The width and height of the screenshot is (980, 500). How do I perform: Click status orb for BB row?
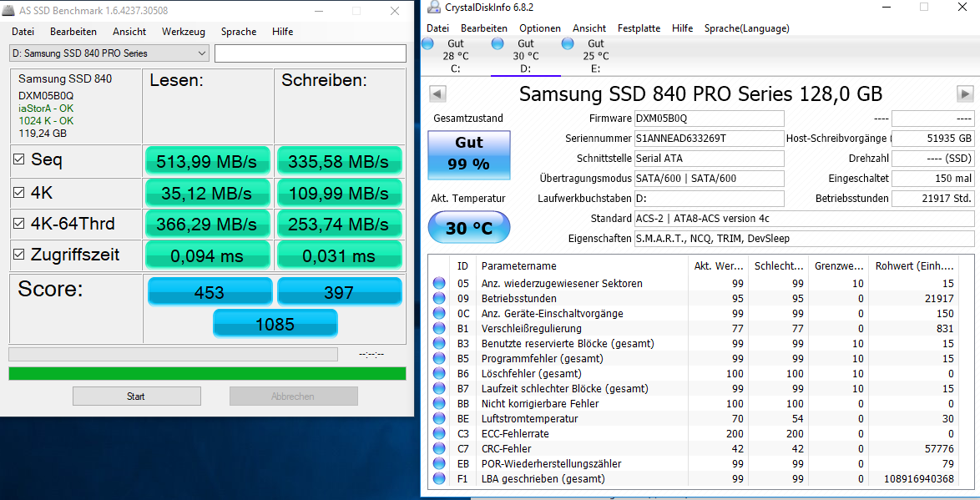coord(439,403)
